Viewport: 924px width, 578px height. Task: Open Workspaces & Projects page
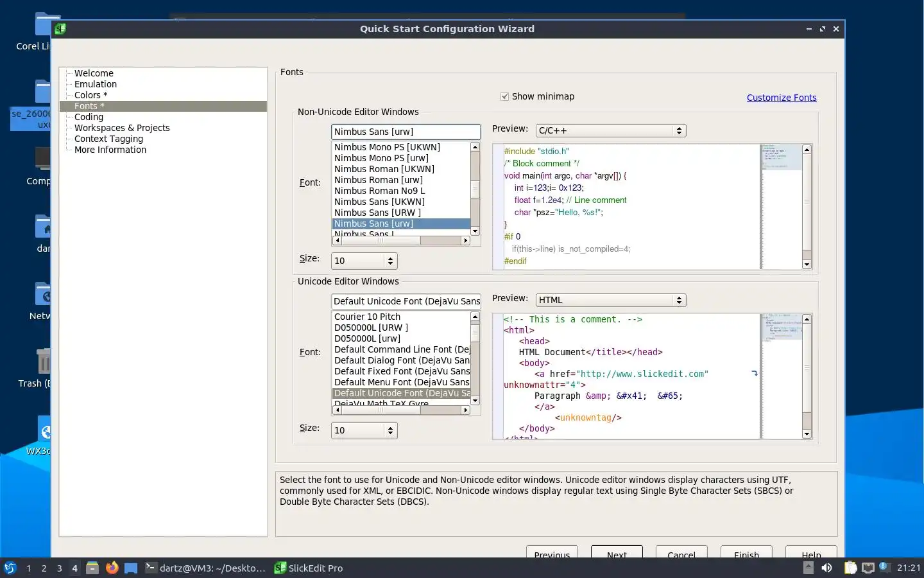pyautogui.click(x=122, y=128)
